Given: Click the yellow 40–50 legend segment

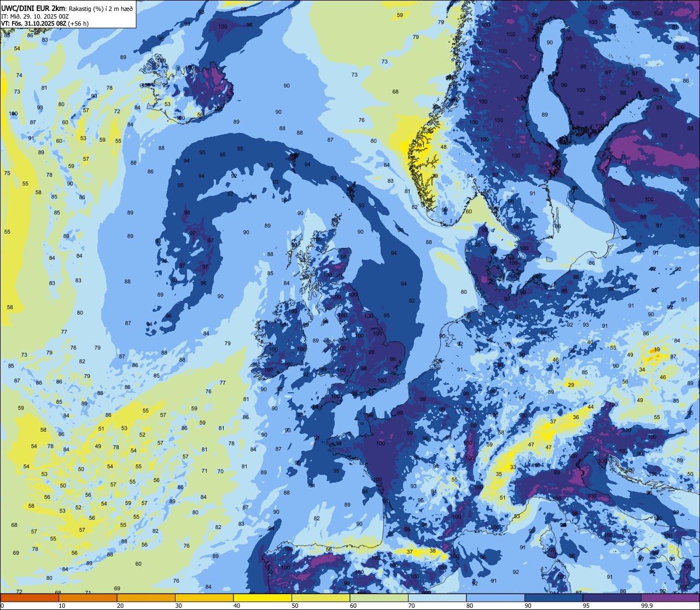Looking at the screenshot, I should point(262,597).
